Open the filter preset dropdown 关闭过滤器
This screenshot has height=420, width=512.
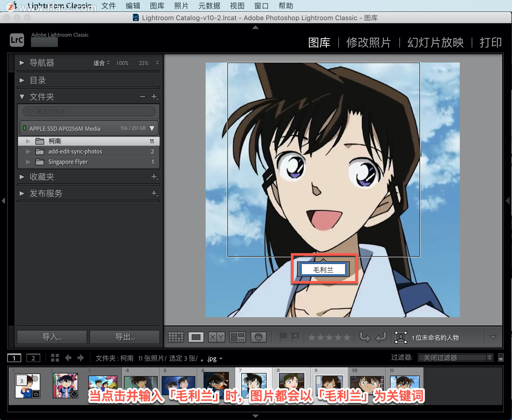click(455, 358)
